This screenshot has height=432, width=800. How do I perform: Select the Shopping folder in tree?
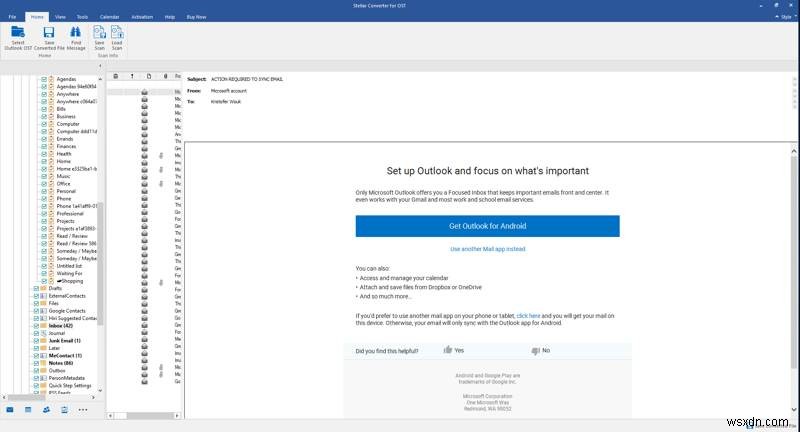70,281
